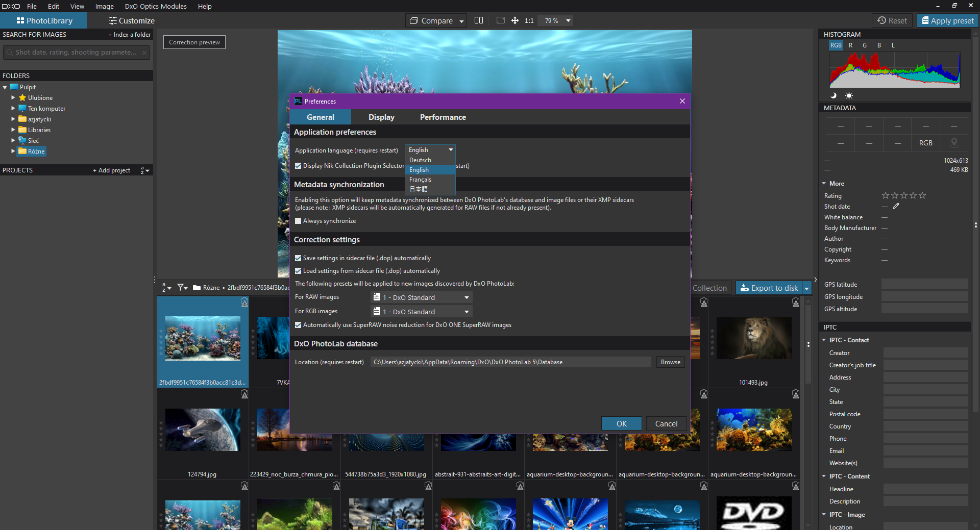Viewport: 980px width, 530px height.
Task: Open the thumbnail sort a-z icon
Action: click(x=166, y=288)
